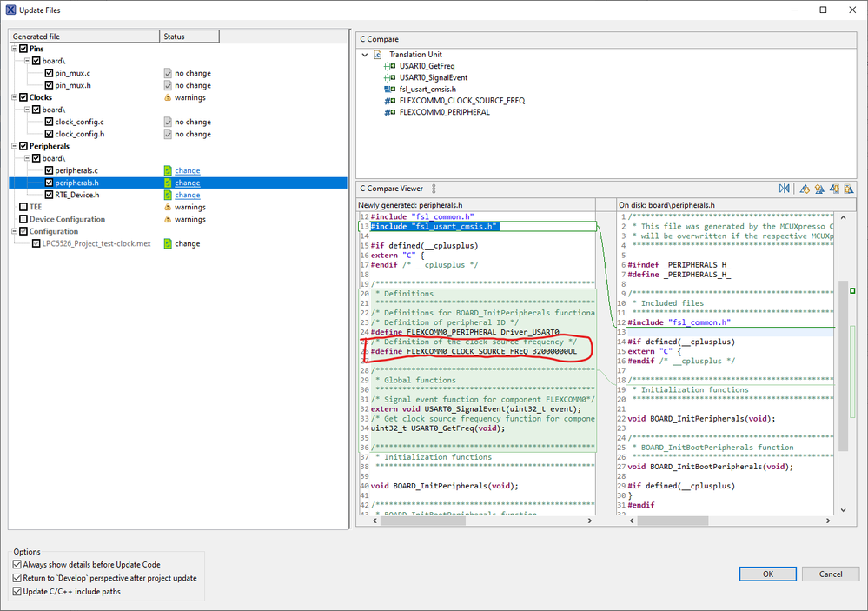The width and height of the screenshot is (868, 611).
Task: Click the Previous Change toolbar icon
Action: pos(849,189)
